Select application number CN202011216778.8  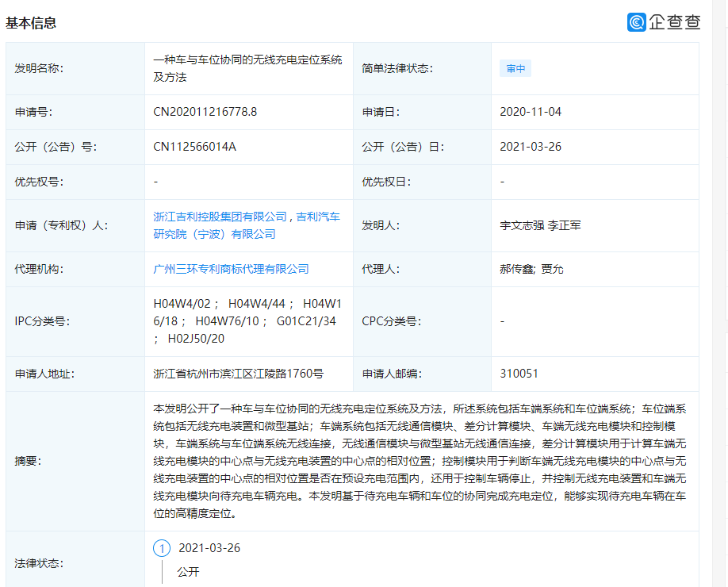[205, 112]
